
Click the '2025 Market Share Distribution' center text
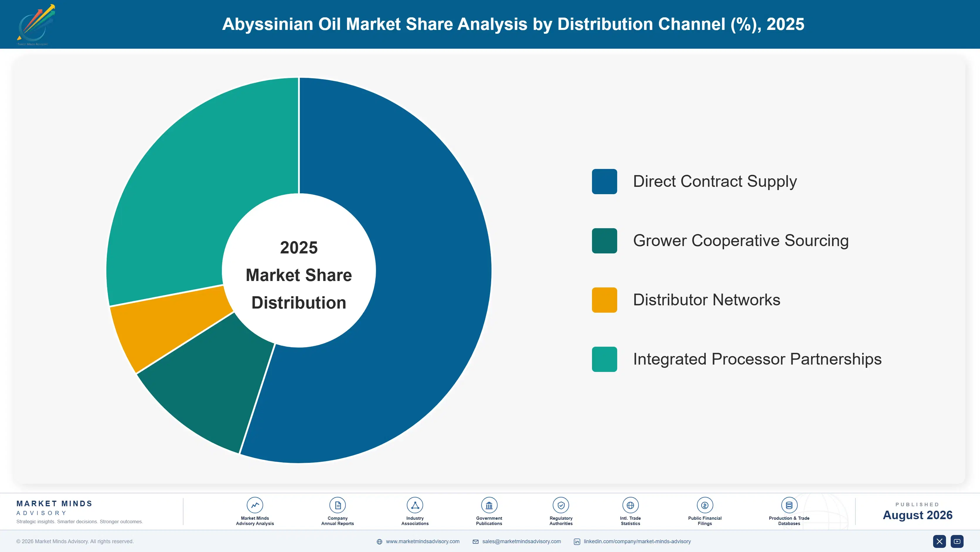pos(299,275)
